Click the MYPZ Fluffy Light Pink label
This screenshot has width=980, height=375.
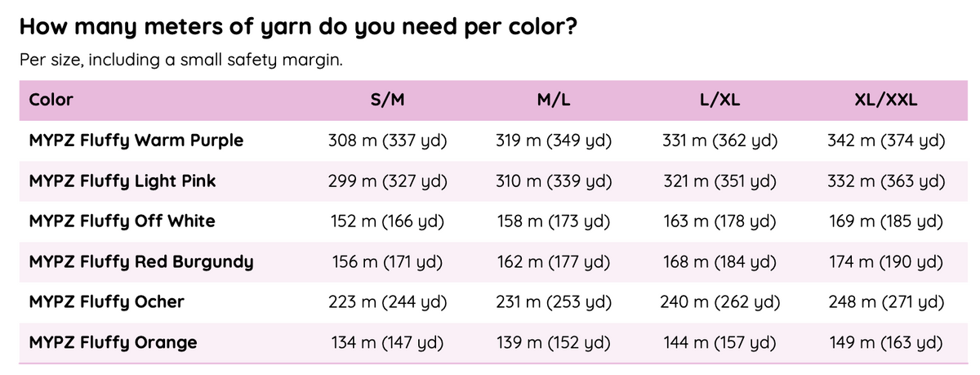tap(122, 181)
